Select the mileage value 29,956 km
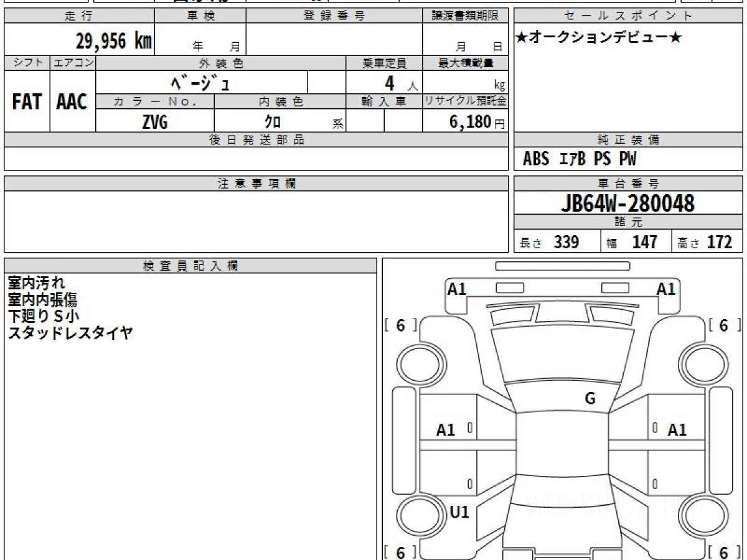 (113, 41)
